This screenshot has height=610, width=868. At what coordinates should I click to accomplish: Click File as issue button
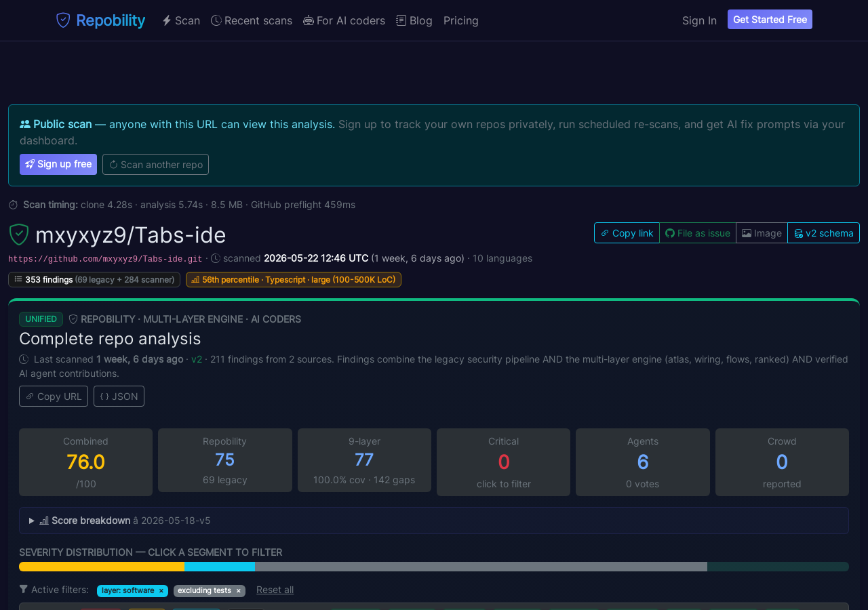pyautogui.click(x=698, y=232)
